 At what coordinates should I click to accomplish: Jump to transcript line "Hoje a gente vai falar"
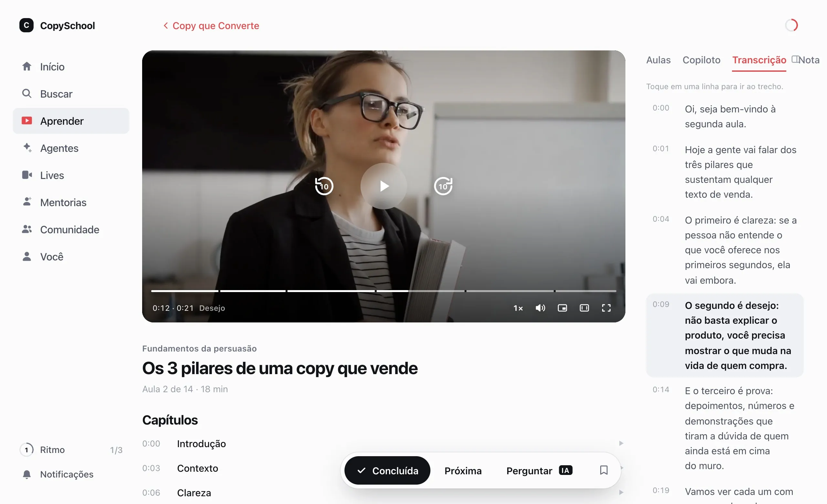725,172
